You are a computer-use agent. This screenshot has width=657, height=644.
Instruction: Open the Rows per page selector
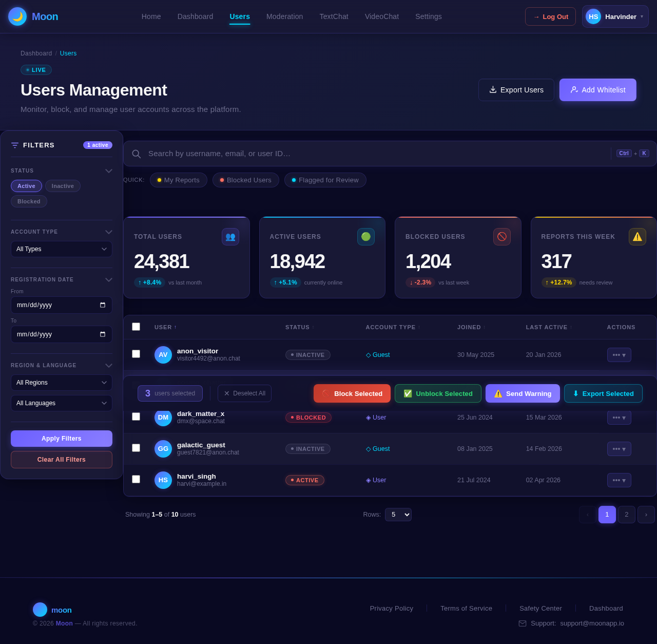[x=398, y=514]
